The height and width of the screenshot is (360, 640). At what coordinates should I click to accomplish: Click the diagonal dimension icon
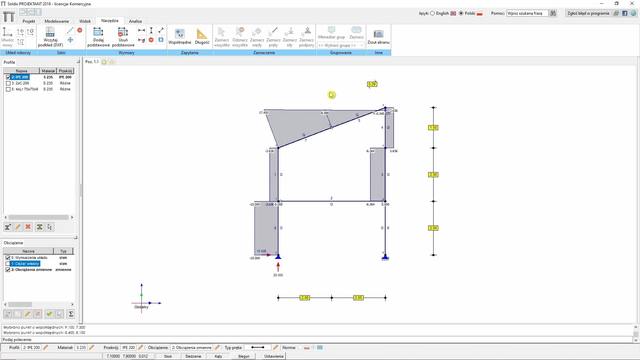[161, 30]
